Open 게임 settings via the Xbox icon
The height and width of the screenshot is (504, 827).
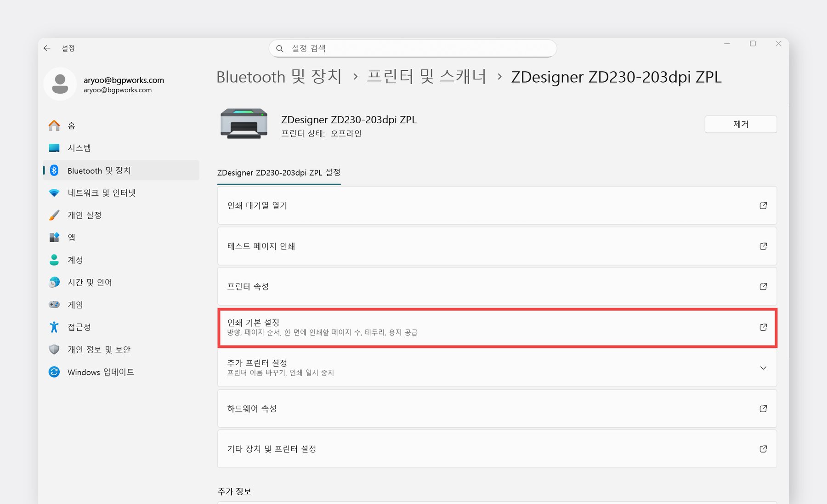coord(54,304)
